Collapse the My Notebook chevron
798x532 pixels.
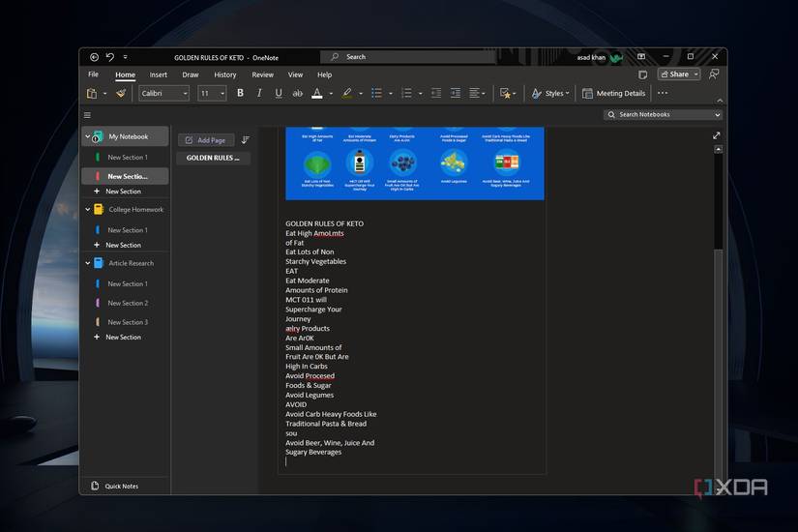pyautogui.click(x=87, y=136)
